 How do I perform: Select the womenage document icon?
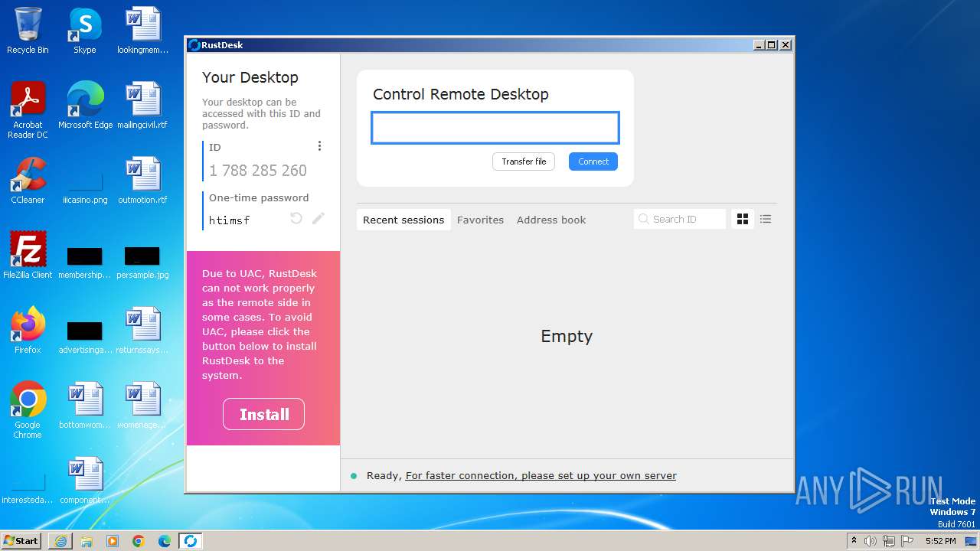[142, 406]
